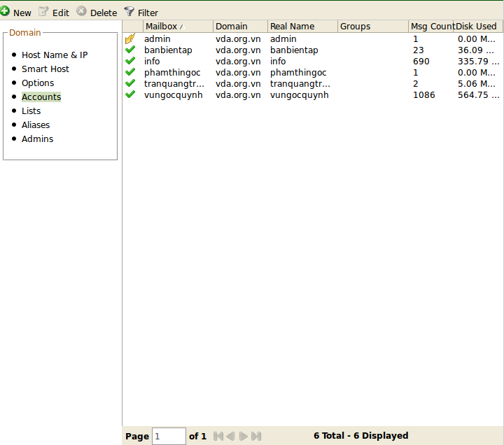Click the admin row's pencil status icon
Image resolution: width=504 pixels, height=445 pixels.
pos(130,38)
